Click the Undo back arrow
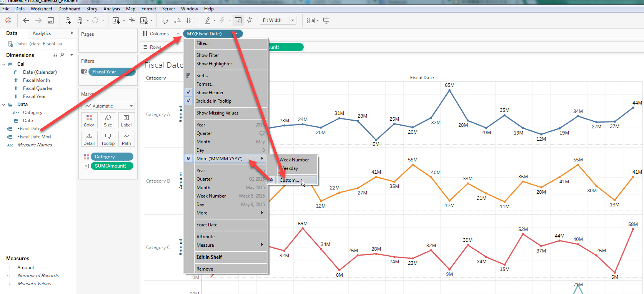The height and width of the screenshot is (294, 644). (26, 20)
